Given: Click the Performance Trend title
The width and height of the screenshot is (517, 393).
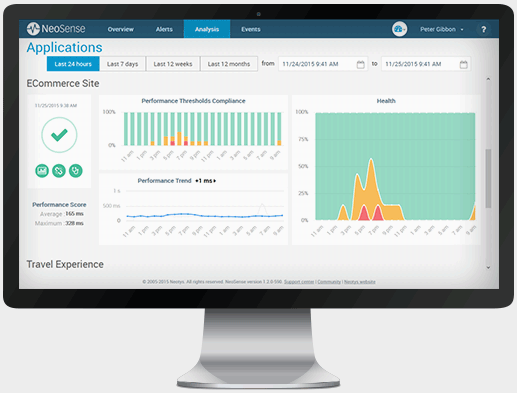Looking at the screenshot, I should [x=164, y=181].
